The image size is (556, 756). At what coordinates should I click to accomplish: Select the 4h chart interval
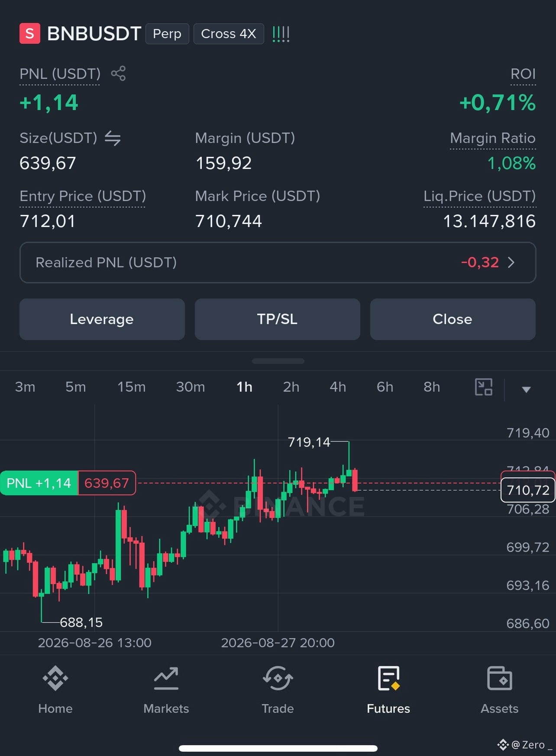[338, 387]
